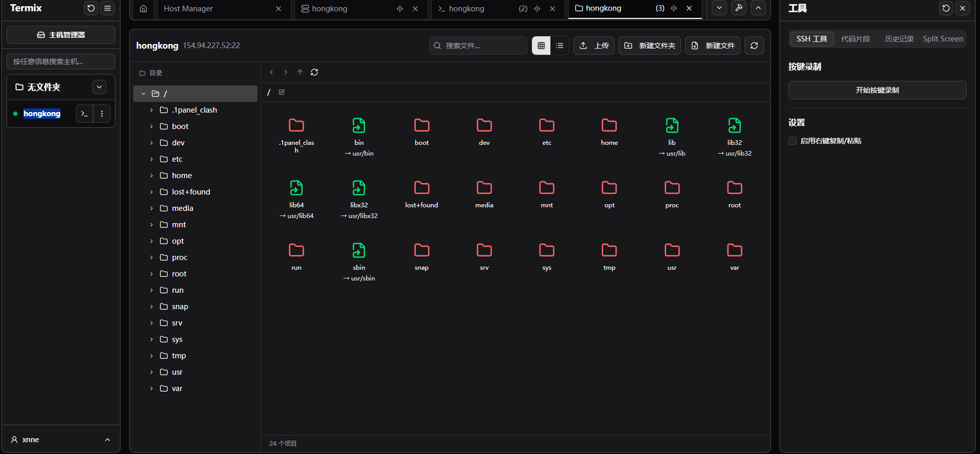Screen dimensions: 980x454
Task: Switch to the 代码片段 tab
Action: (855, 39)
